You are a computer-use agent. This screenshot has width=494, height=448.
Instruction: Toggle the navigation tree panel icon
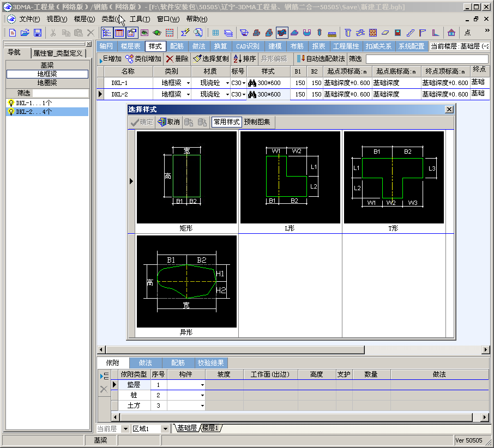click(106, 33)
